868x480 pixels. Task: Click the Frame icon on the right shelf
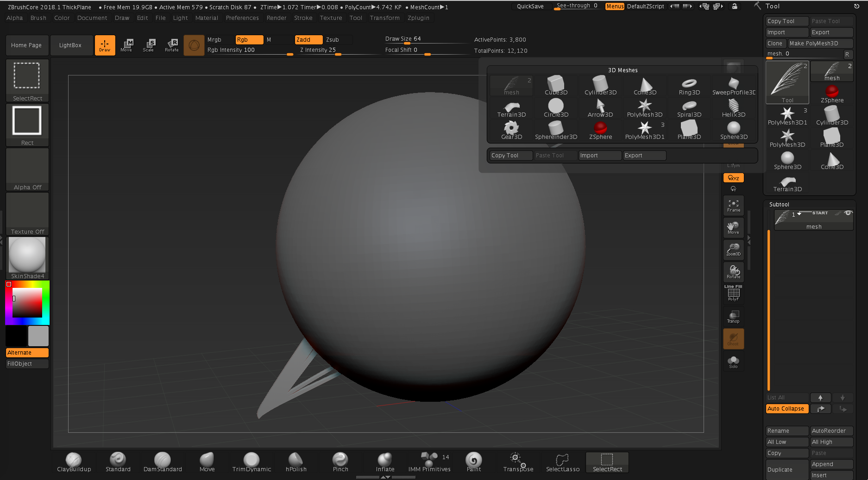point(733,205)
